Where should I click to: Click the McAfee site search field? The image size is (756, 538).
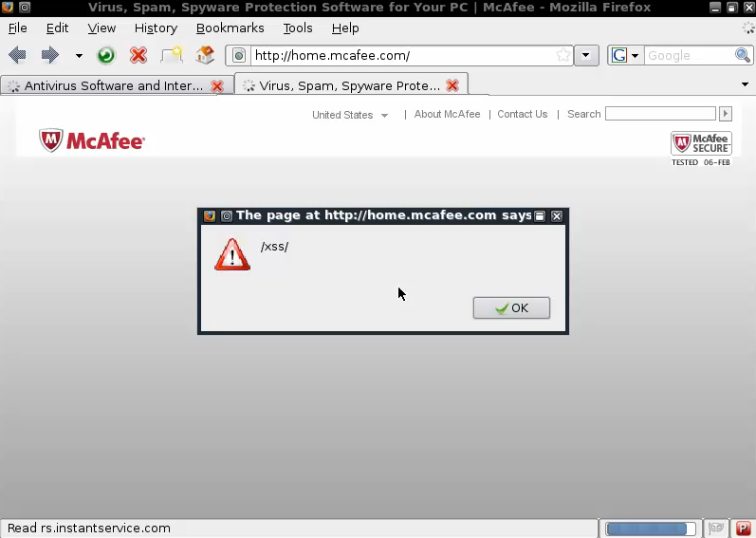pyautogui.click(x=660, y=114)
